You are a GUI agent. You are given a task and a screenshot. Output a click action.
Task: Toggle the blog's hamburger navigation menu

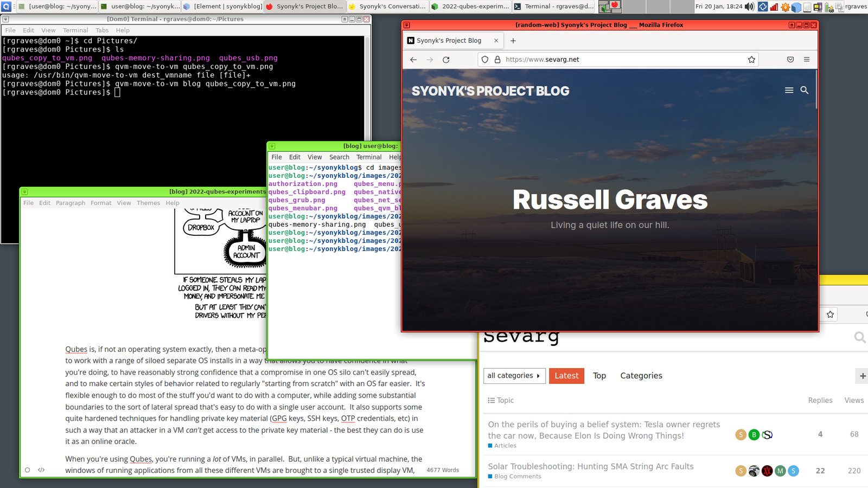point(789,91)
